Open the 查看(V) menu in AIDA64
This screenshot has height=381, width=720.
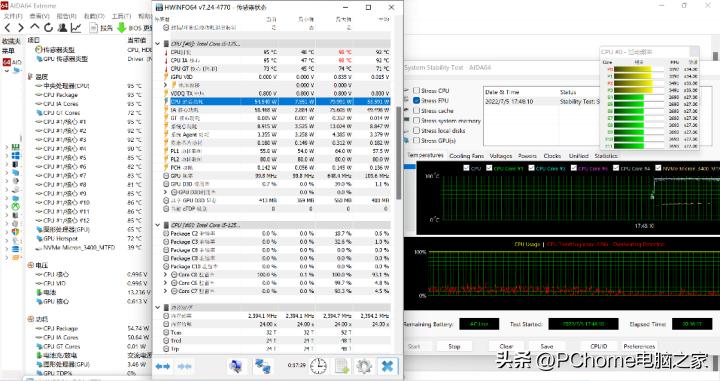pos(39,16)
